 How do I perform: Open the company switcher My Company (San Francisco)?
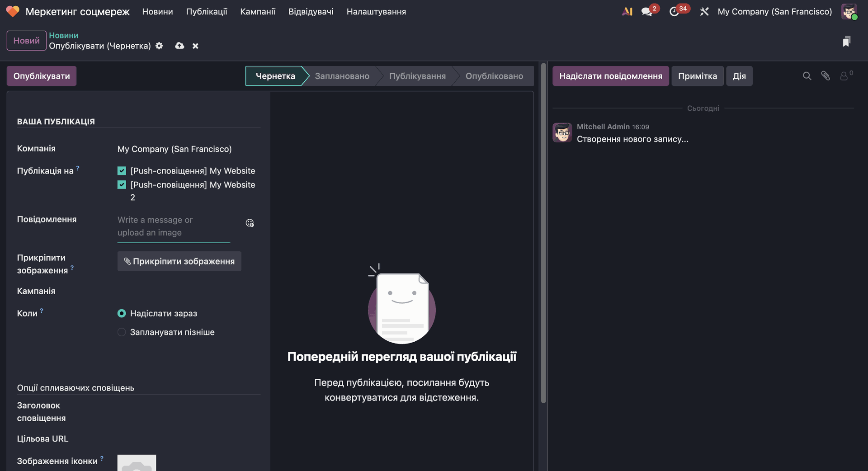(774, 12)
